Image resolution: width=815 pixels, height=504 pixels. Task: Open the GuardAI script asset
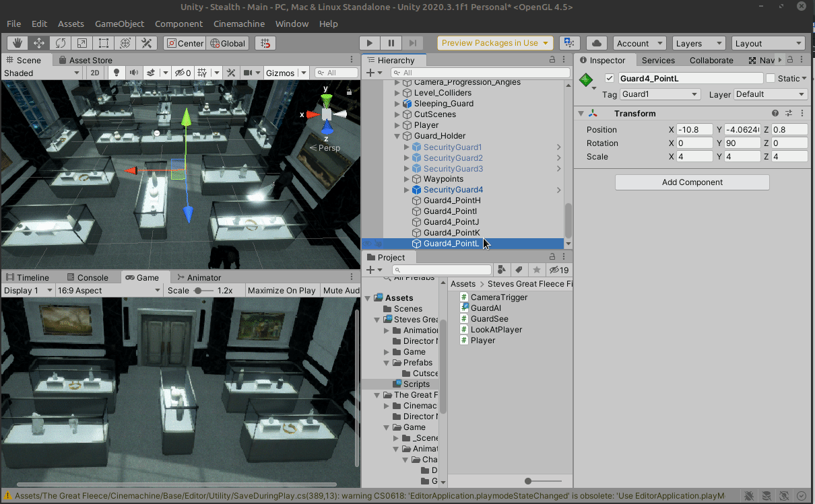pyautogui.click(x=486, y=308)
